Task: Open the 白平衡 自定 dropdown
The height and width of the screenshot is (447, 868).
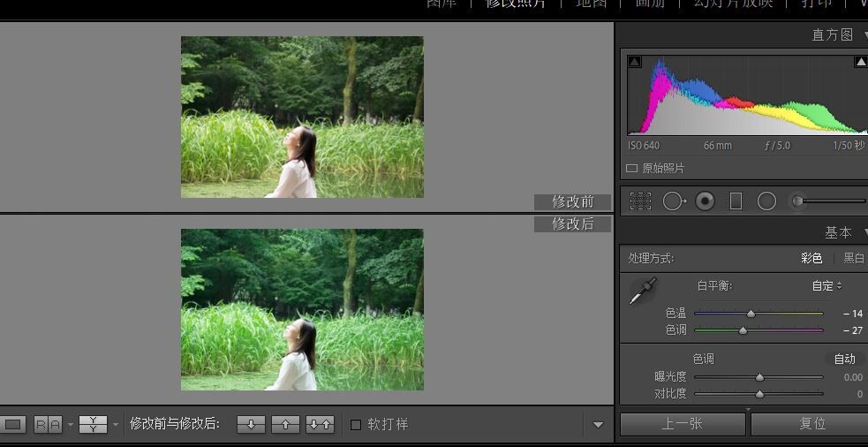Action: pos(827,286)
